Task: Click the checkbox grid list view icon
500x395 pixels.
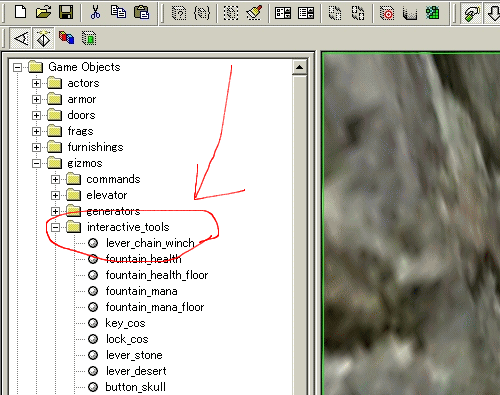Action: (283, 13)
